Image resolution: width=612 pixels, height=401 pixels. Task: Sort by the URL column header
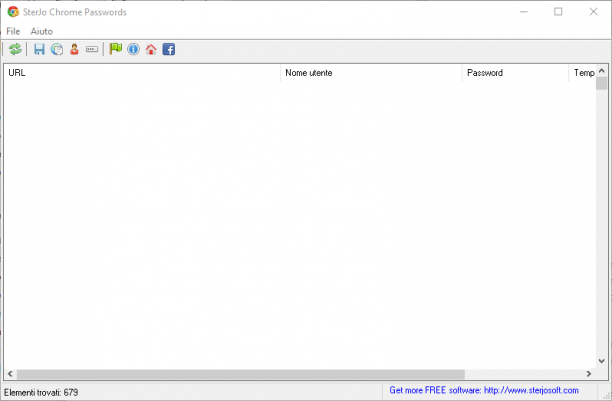(142, 73)
